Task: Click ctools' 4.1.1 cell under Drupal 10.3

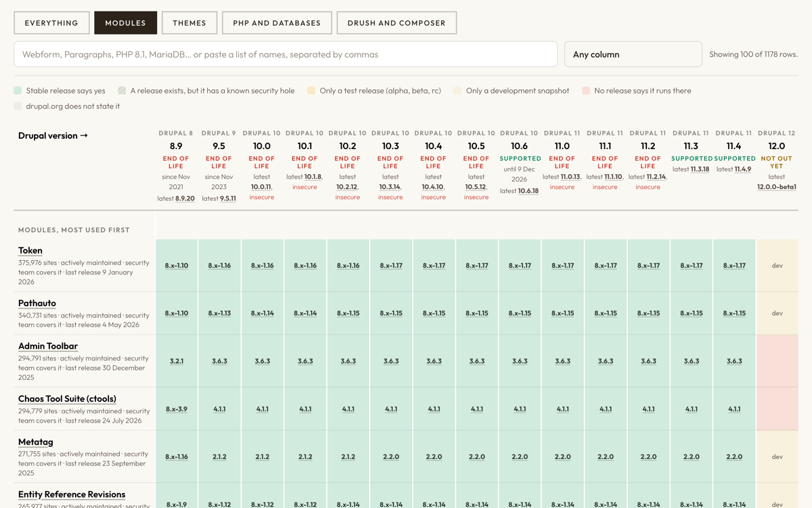Action: [x=391, y=409]
